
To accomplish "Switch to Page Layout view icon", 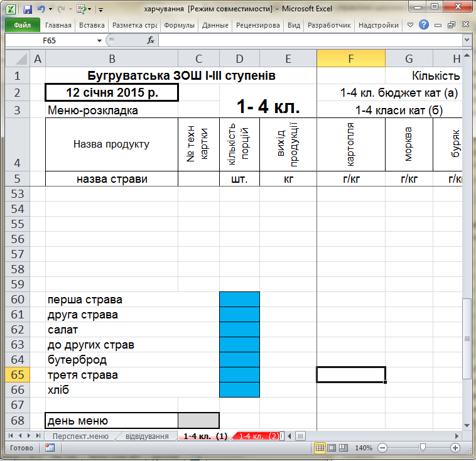I will coord(332,448).
